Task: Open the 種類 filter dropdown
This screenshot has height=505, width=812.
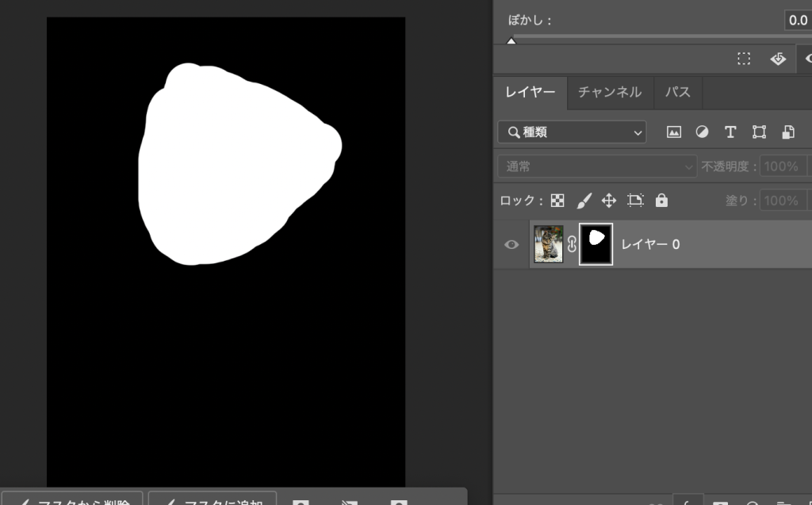Action: [x=572, y=132]
